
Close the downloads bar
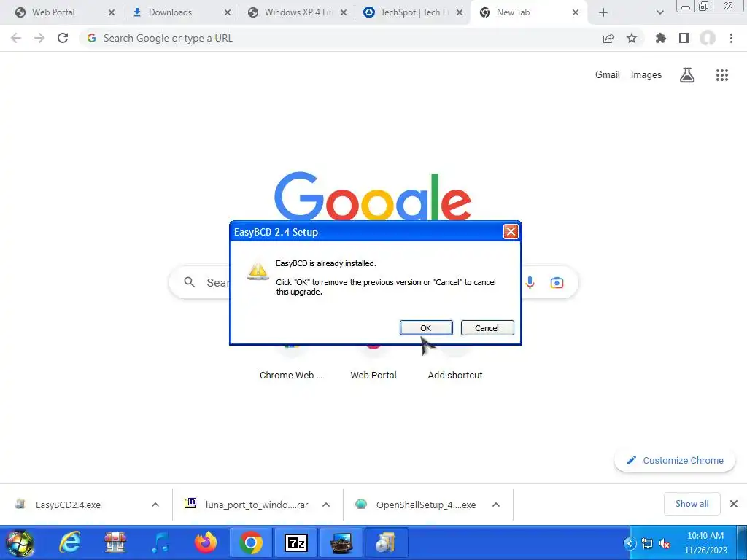pos(734,504)
